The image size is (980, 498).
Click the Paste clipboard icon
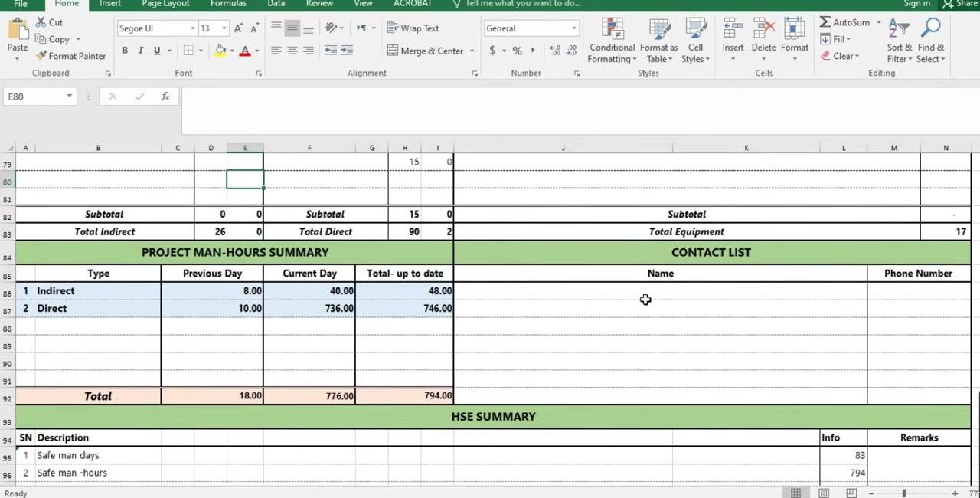click(17, 31)
